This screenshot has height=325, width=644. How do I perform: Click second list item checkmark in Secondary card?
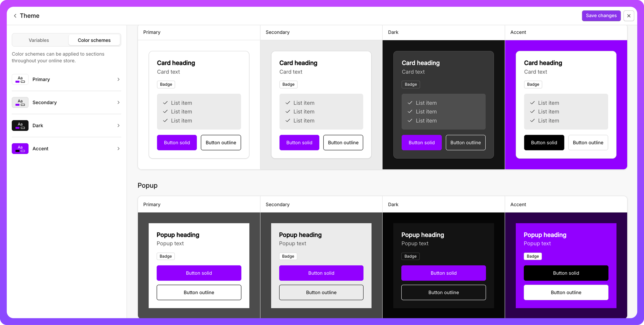[x=288, y=112]
